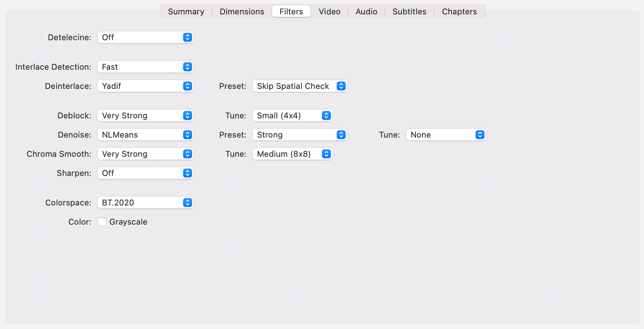The image size is (644, 329).
Task: Switch to the Dimensions tab
Action: (x=242, y=11)
